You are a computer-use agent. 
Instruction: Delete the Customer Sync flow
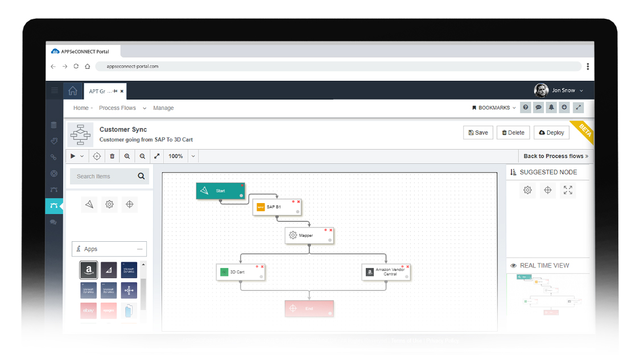coord(513,133)
